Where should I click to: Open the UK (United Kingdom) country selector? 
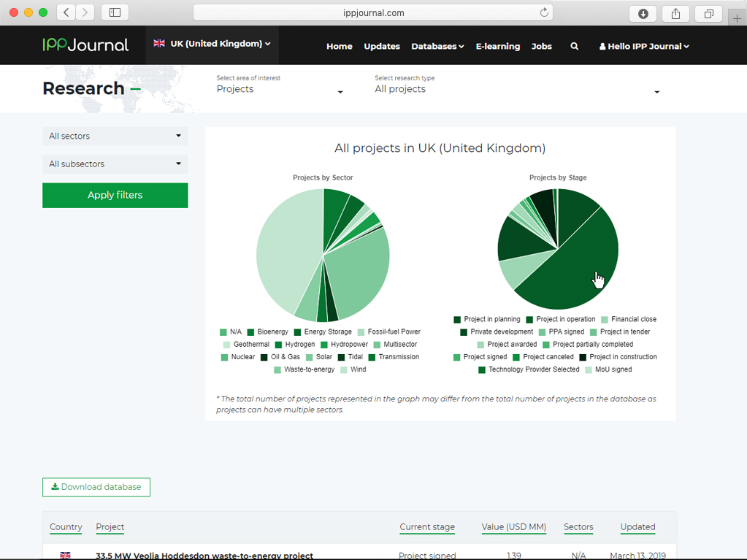pos(212,44)
